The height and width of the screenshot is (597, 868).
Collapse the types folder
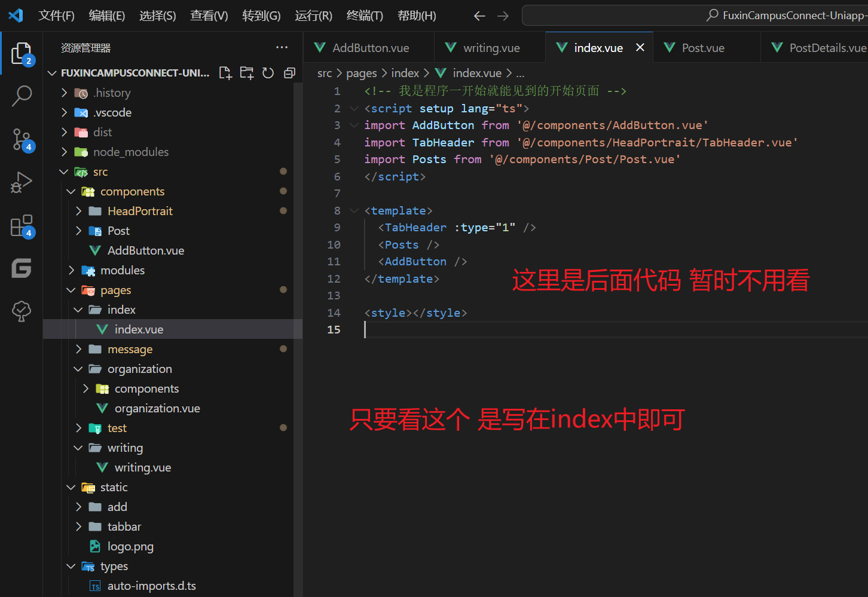pos(72,566)
